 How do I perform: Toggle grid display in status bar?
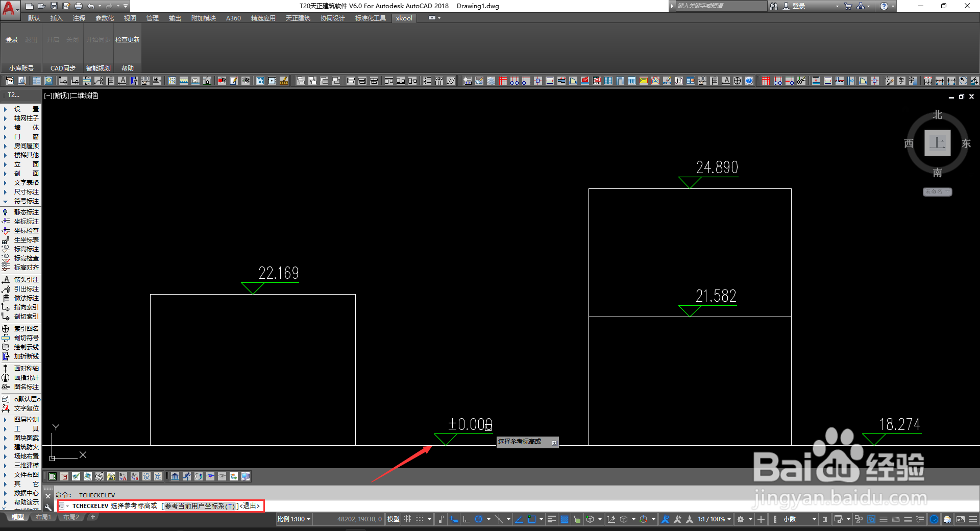[x=407, y=519]
